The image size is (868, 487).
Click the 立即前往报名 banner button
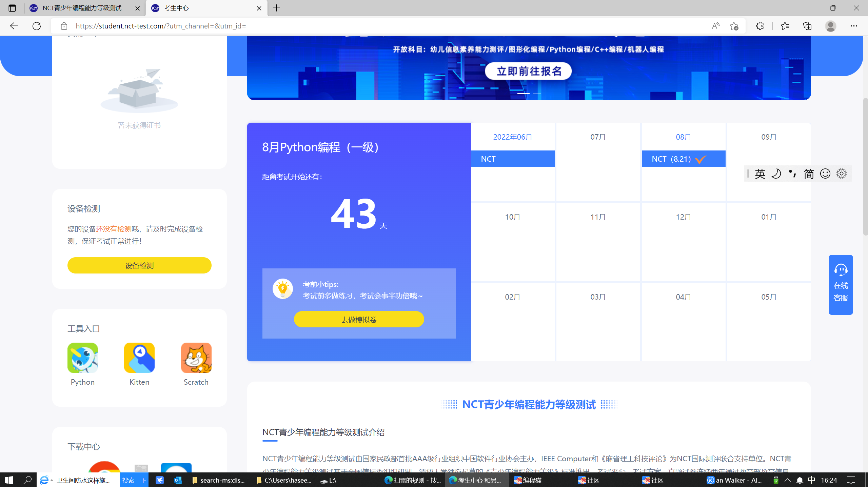pyautogui.click(x=528, y=71)
